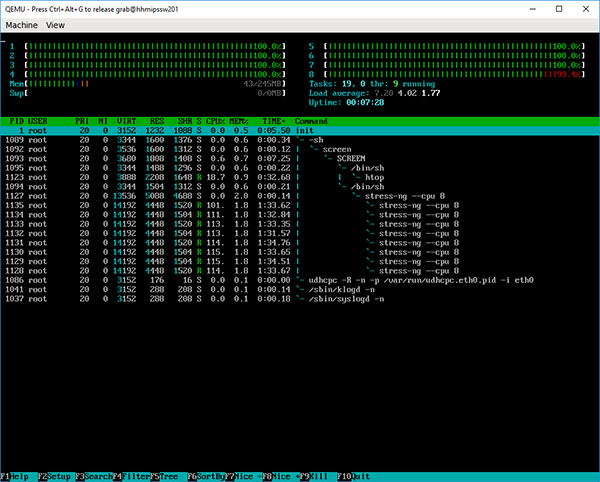Select stress-ng row PID 1131
Image resolution: width=600 pixels, height=482 pixels.
[300, 243]
